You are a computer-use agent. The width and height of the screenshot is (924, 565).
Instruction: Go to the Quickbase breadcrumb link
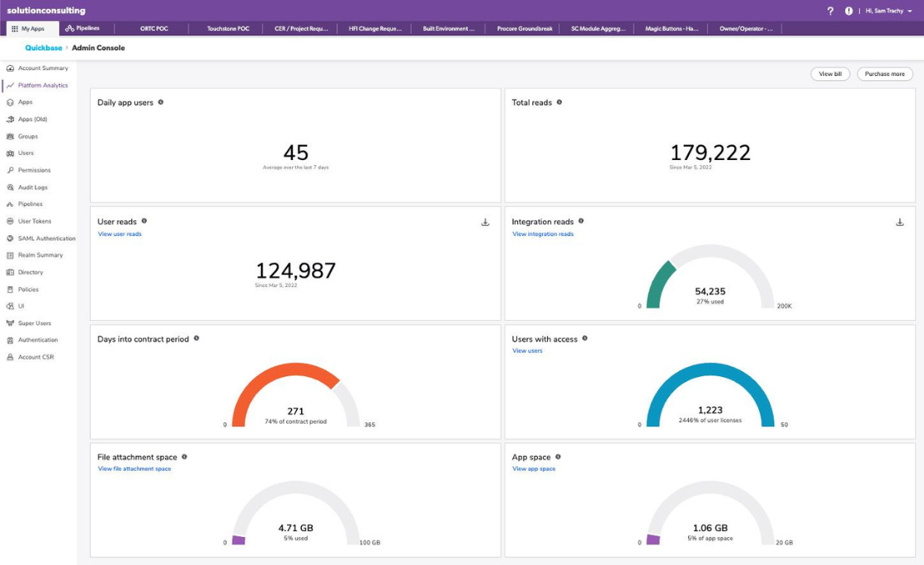tap(43, 48)
